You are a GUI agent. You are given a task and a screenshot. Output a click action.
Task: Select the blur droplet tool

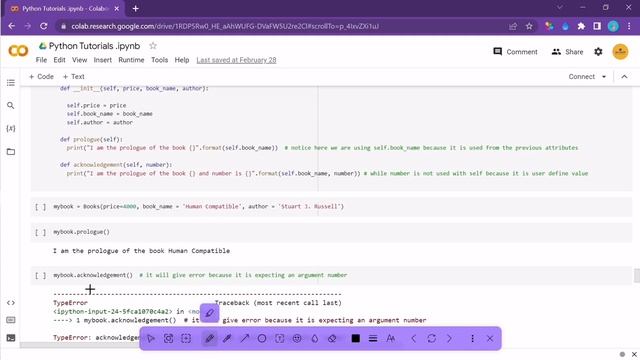(315, 338)
